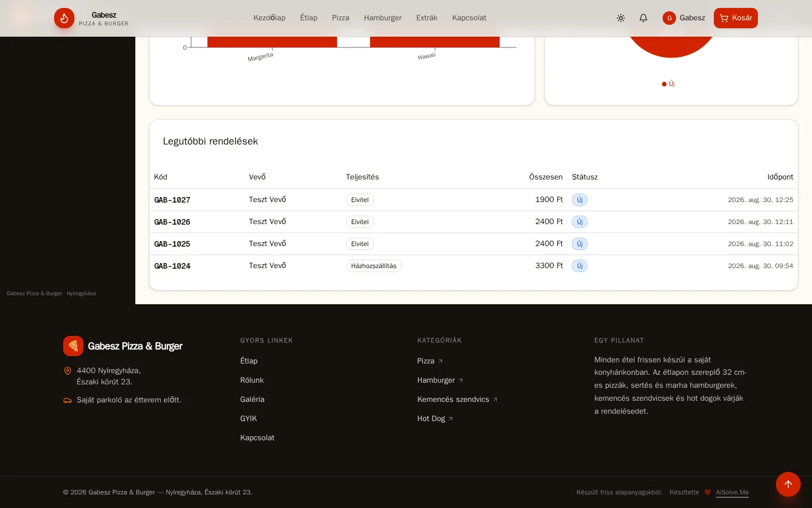
Task: Go to Kezdőlap in navigation
Action: (270, 18)
